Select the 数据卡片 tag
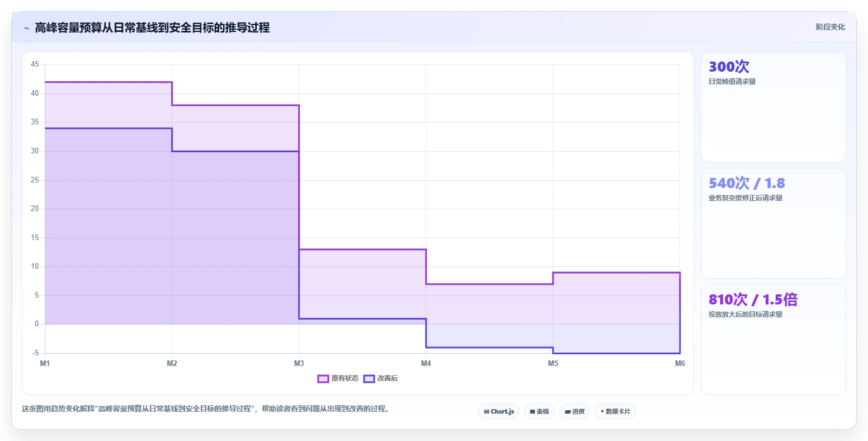The width and height of the screenshot is (868, 441). click(x=615, y=411)
